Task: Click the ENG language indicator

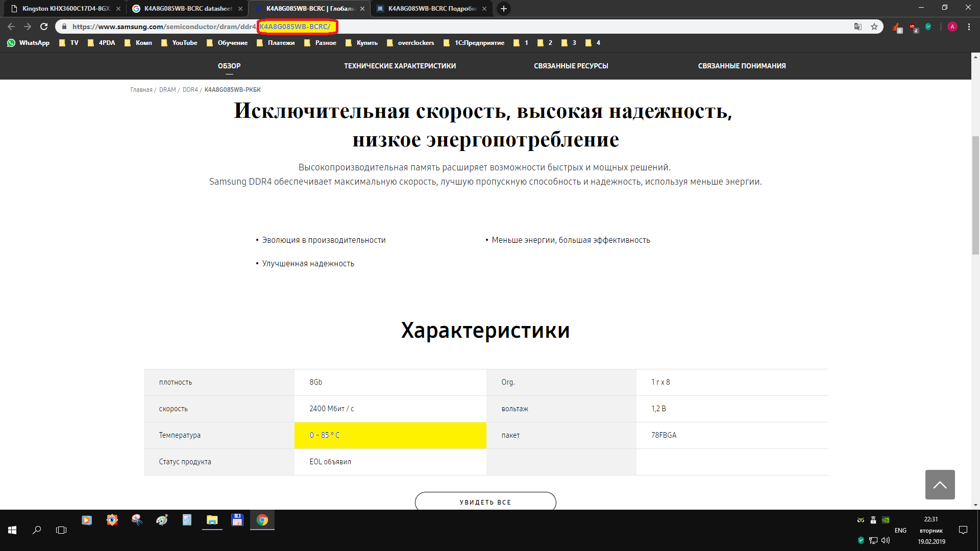Action: click(900, 531)
